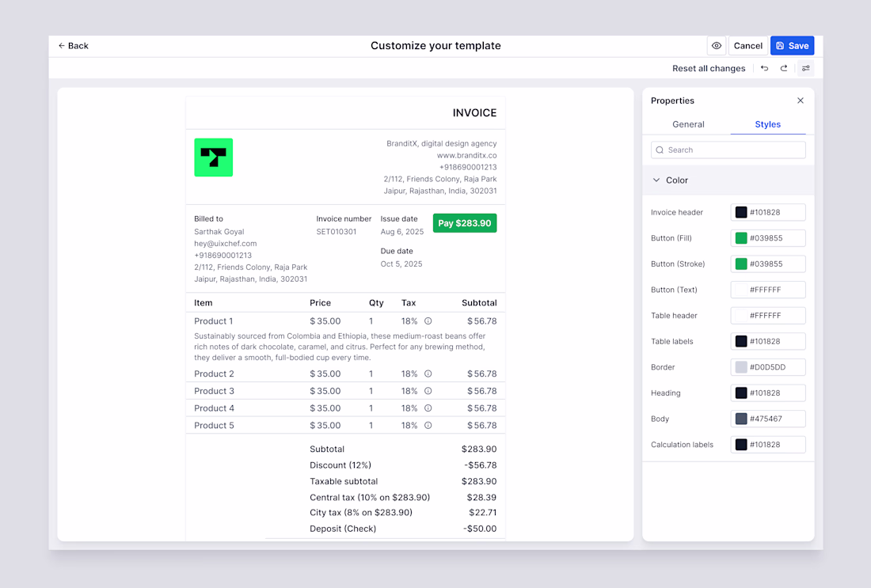Click Reset all changes
Screen dimensions: 871x588
[708, 68]
